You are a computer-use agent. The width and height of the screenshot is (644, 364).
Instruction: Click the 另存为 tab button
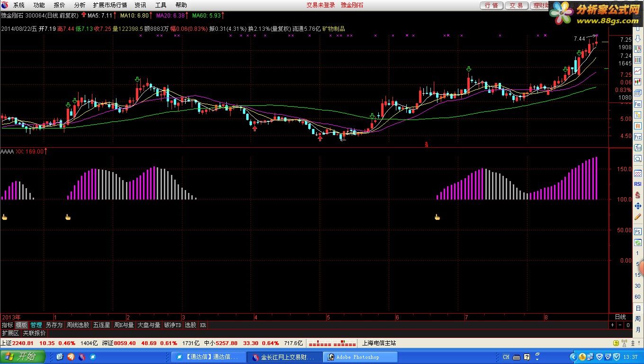click(54, 325)
